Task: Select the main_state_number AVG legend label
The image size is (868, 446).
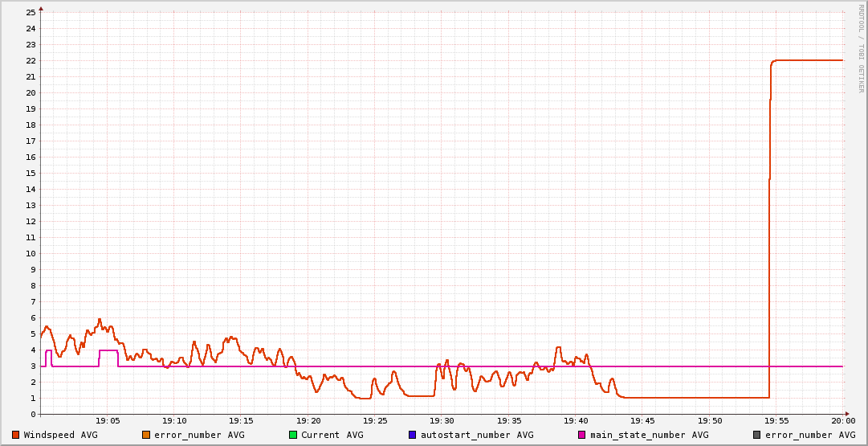Action: 649,435
